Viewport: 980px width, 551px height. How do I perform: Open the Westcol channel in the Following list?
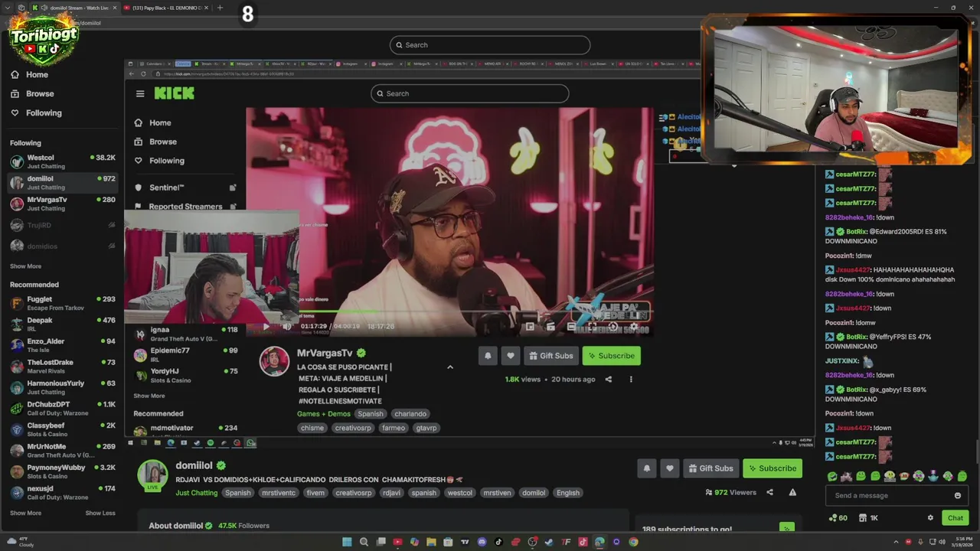62,161
